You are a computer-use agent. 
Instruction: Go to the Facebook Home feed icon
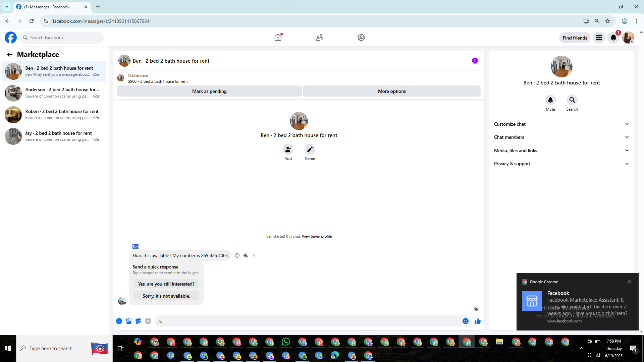point(278,38)
